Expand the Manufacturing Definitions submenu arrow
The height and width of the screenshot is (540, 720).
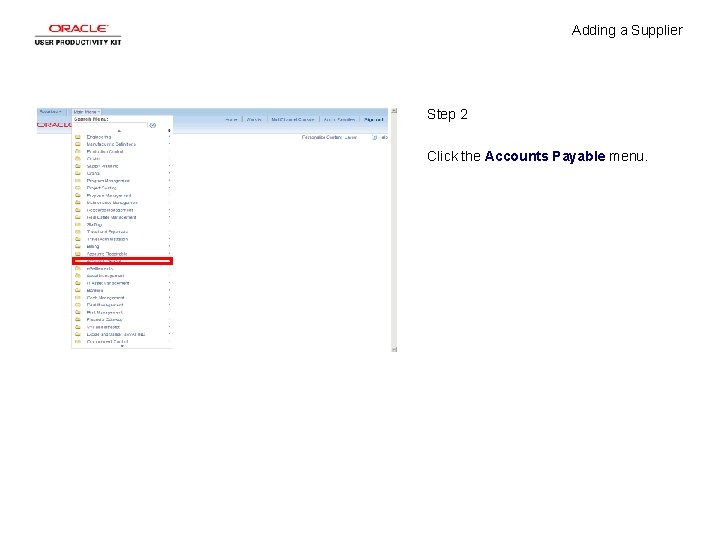click(169, 144)
